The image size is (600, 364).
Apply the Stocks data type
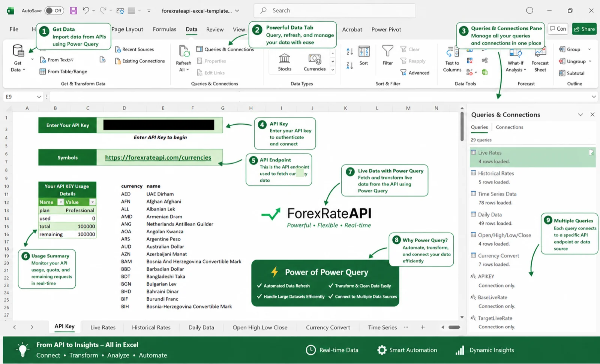point(285,62)
